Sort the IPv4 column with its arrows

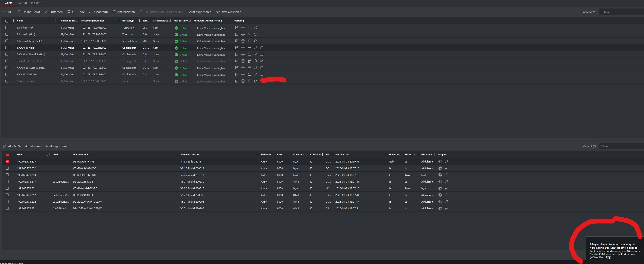47,155
